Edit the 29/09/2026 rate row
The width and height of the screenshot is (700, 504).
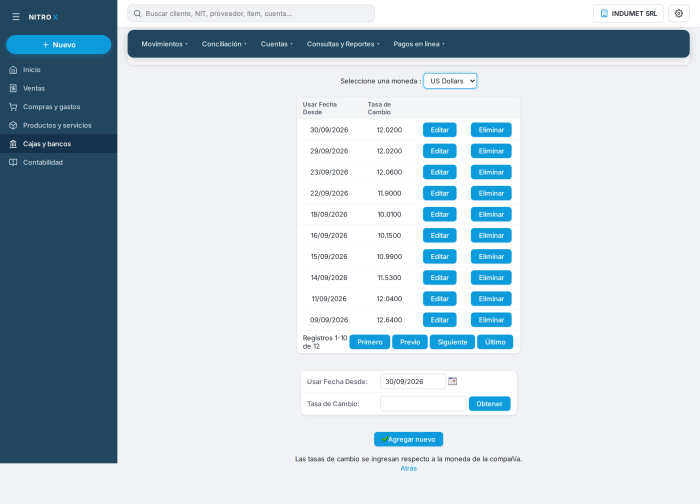point(440,151)
